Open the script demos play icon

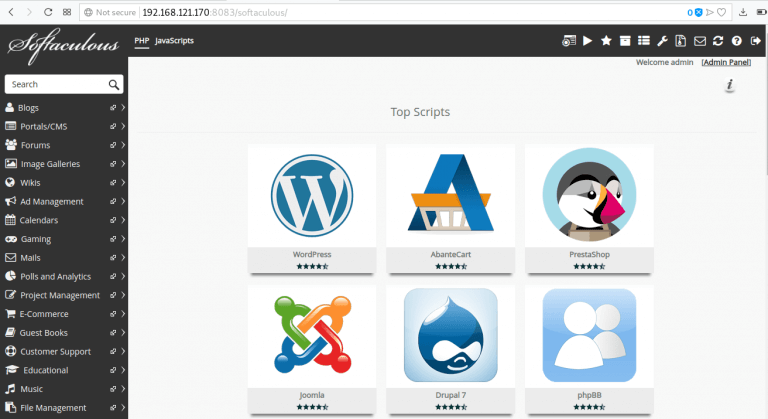[x=587, y=41]
